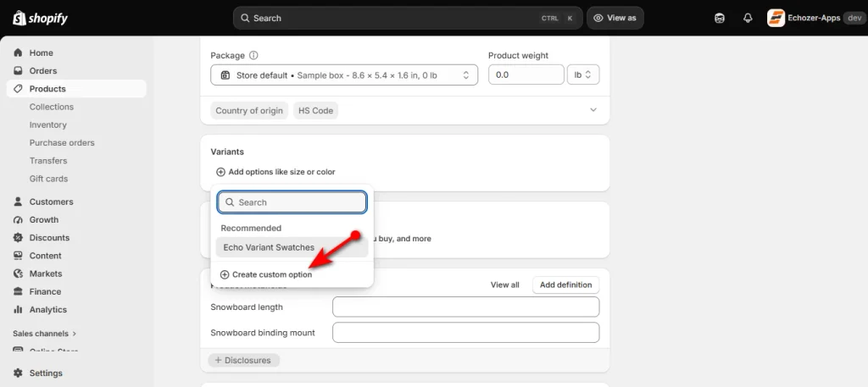Click the Country of origin chip
This screenshot has height=387, width=868.
[249, 111]
